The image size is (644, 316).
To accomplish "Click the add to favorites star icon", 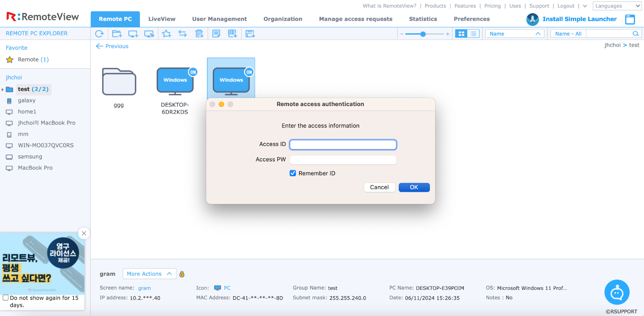I will click(x=166, y=34).
